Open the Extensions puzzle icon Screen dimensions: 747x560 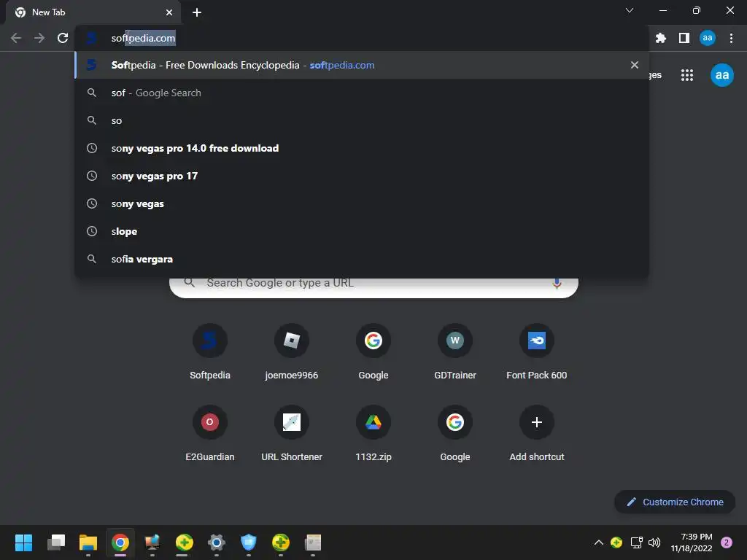click(660, 38)
